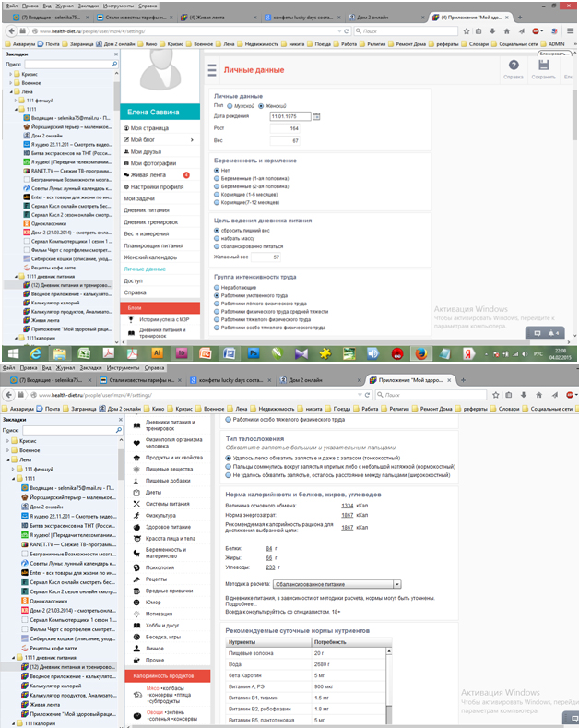Select Работники лёгкого физического труда radio
Image resolution: width=579 pixels, height=728 pixels.
pos(217,304)
